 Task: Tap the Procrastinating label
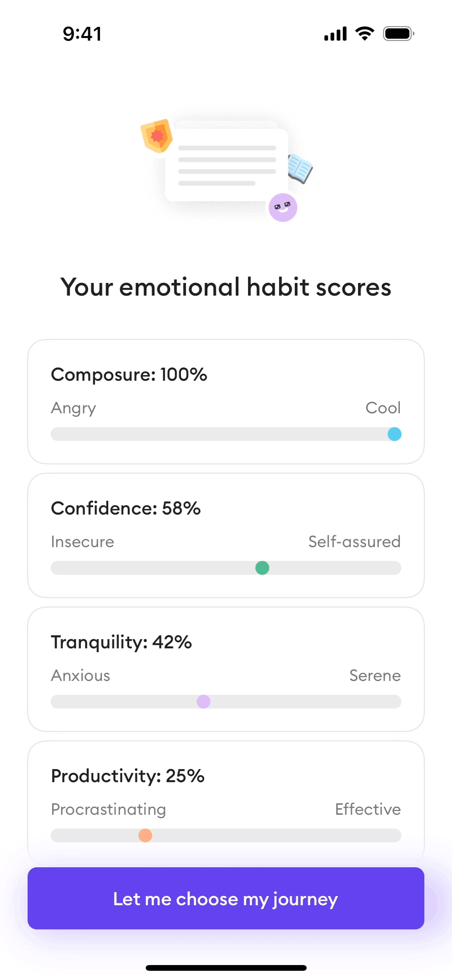point(108,809)
